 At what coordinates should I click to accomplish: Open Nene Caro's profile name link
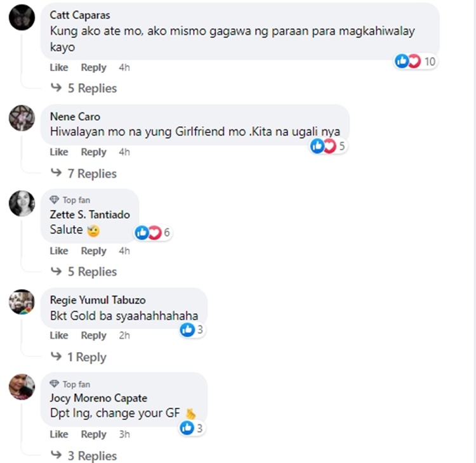[75, 117]
